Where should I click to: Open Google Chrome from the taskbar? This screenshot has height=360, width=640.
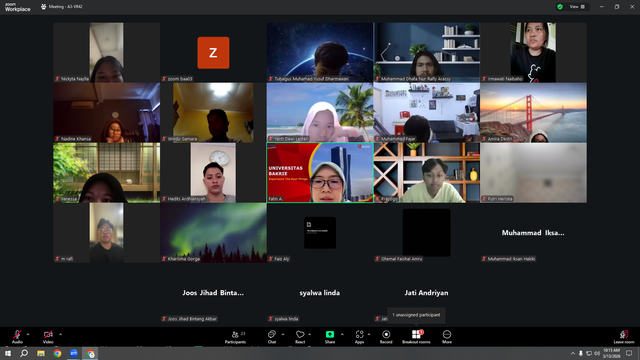pyautogui.click(x=58, y=353)
